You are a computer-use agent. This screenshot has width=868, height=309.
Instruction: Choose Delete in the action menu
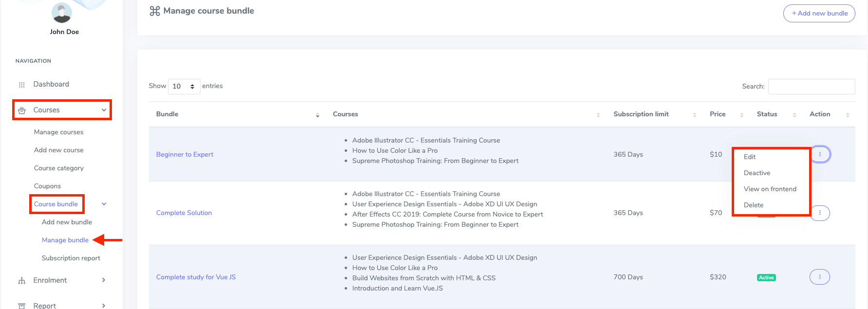(x=754, y=205)
